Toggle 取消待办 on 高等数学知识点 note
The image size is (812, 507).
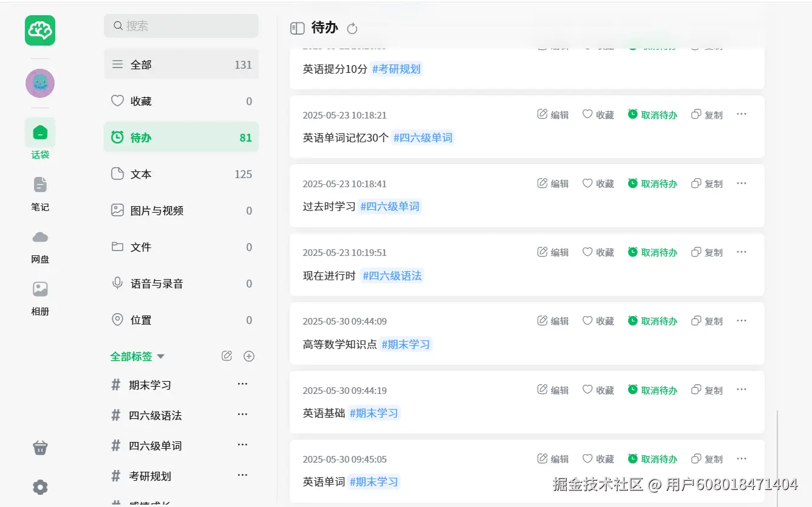[652, 321]
